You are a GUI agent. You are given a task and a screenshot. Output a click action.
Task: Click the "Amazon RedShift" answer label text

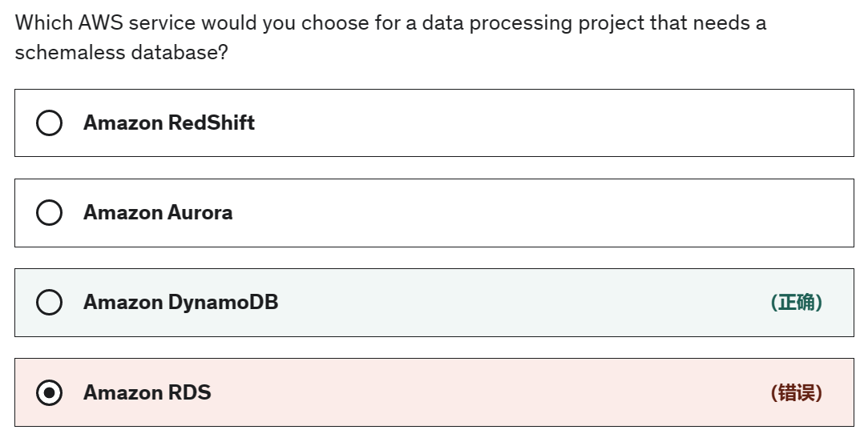click(169, 123)
